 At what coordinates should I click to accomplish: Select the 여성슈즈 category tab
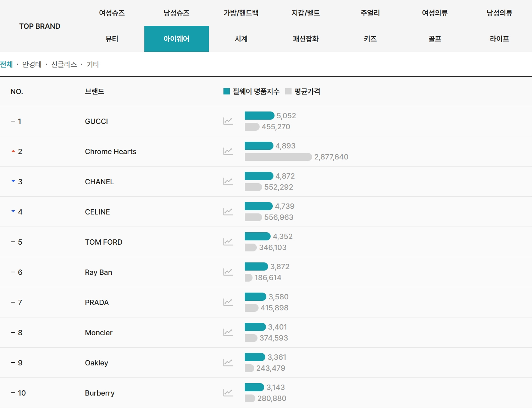(112, 13)
